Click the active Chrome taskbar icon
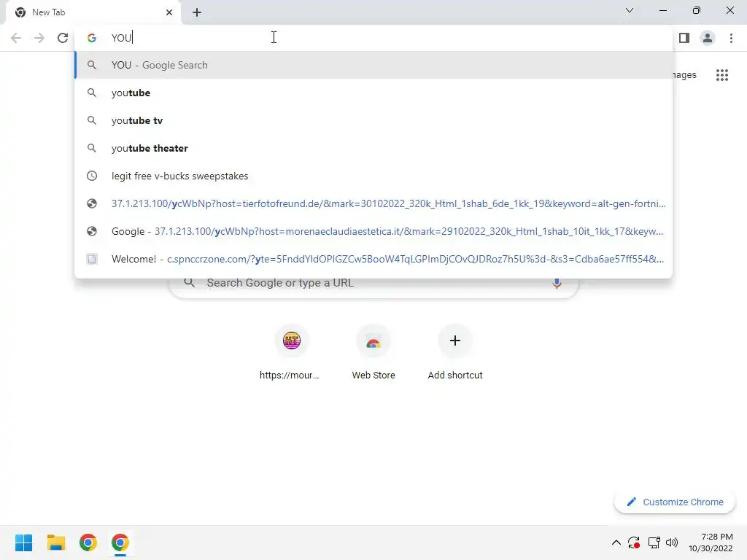Image resolution: width=747 pixels, height=560 pixels. pyautogui.click(x=120, y=542)
